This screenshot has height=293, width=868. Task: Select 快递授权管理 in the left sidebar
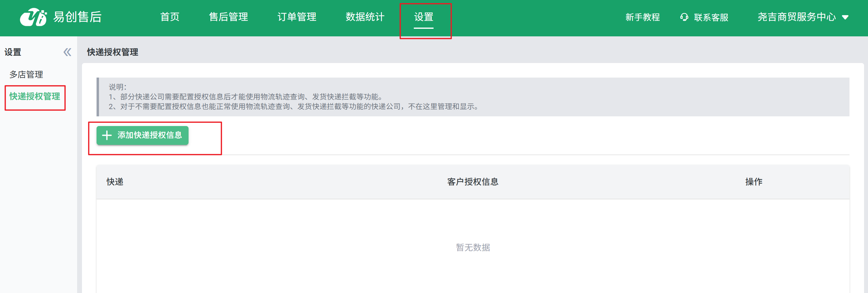[x=35, y=97]
